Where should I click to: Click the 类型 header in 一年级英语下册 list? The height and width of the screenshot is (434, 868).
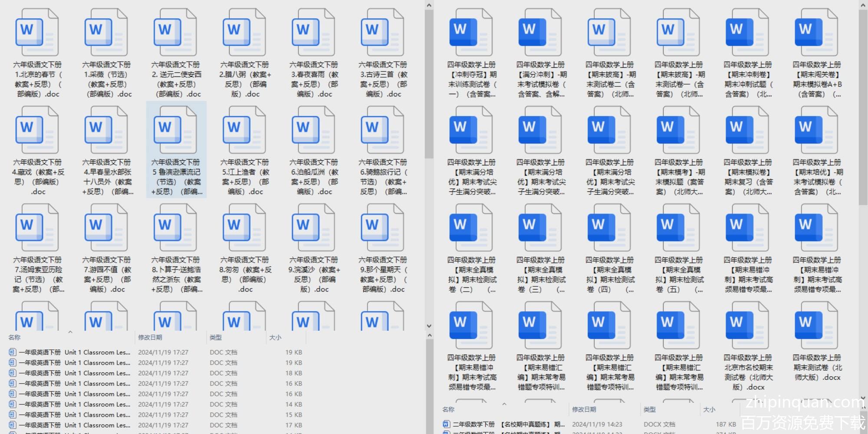215,337
